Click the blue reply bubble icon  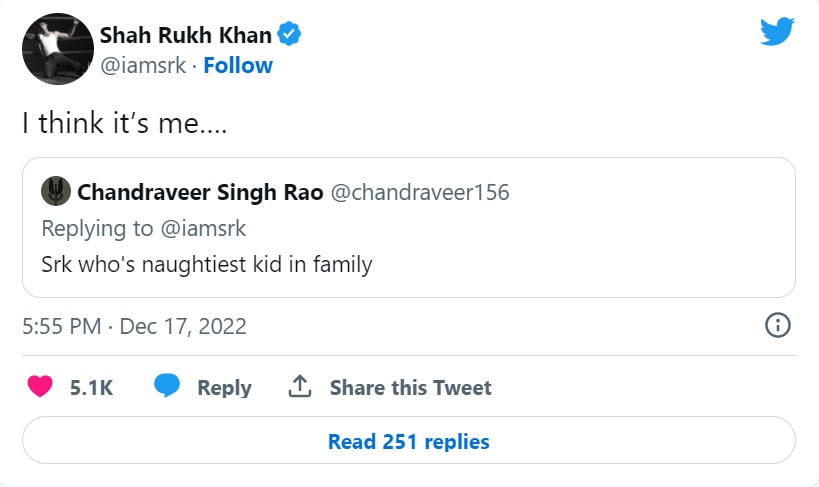point(166,387)
